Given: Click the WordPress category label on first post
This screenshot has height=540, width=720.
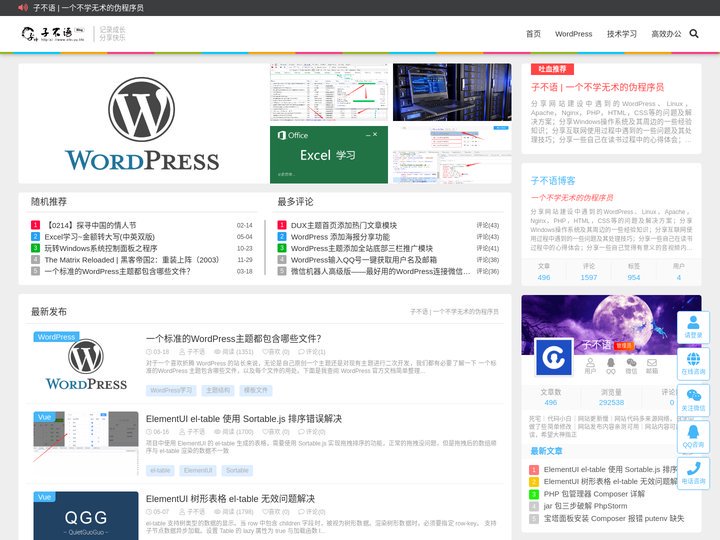Looking at the screenshot, I should tap(56, 337).
